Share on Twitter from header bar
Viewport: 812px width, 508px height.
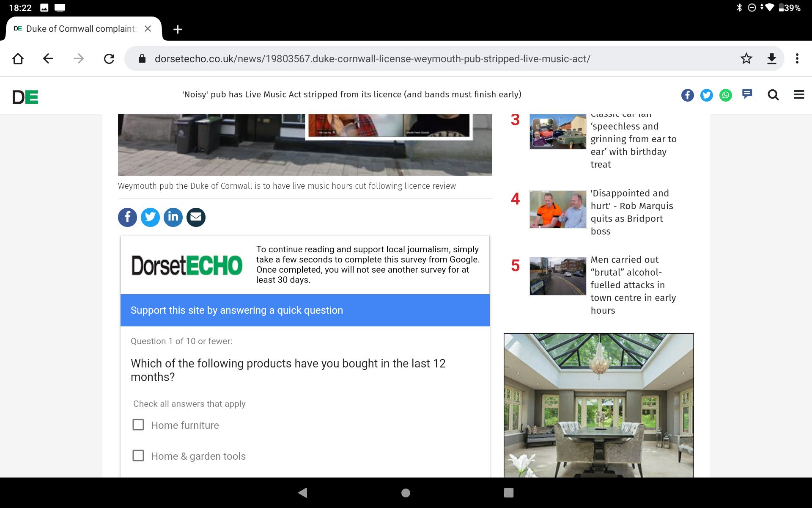tap(706, 95)
